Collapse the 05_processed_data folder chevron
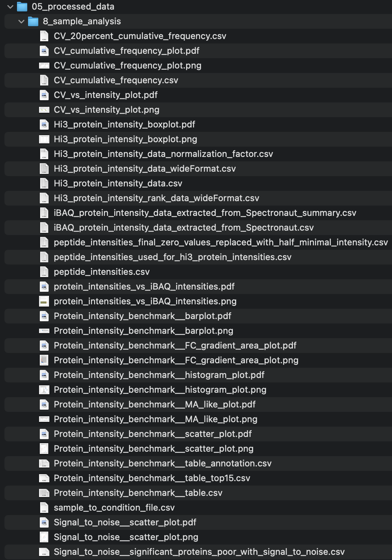Image resolution: width=392 pixels, height=560 pixels. [x=10, y=7]
